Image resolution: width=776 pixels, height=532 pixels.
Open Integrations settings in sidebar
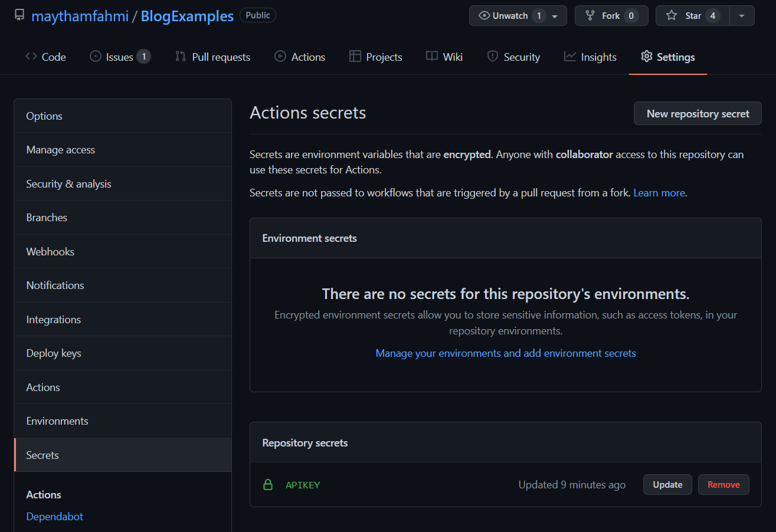pos(123,319)
